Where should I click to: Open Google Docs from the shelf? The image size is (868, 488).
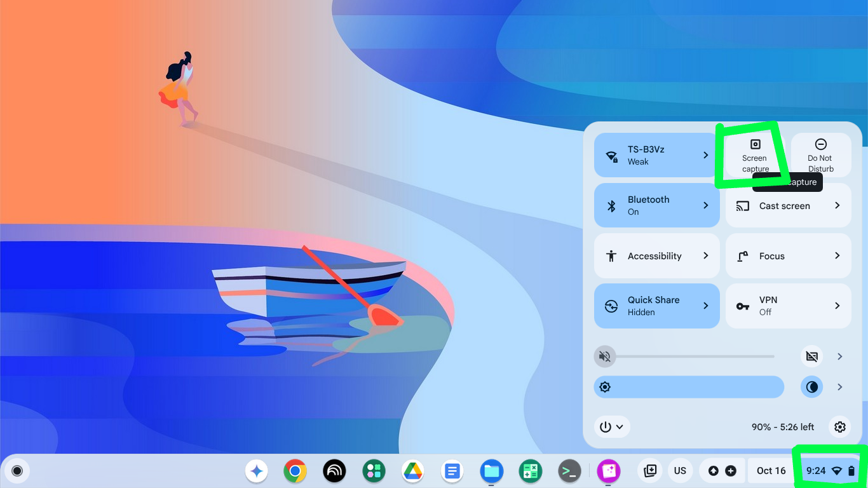(452, 471)
